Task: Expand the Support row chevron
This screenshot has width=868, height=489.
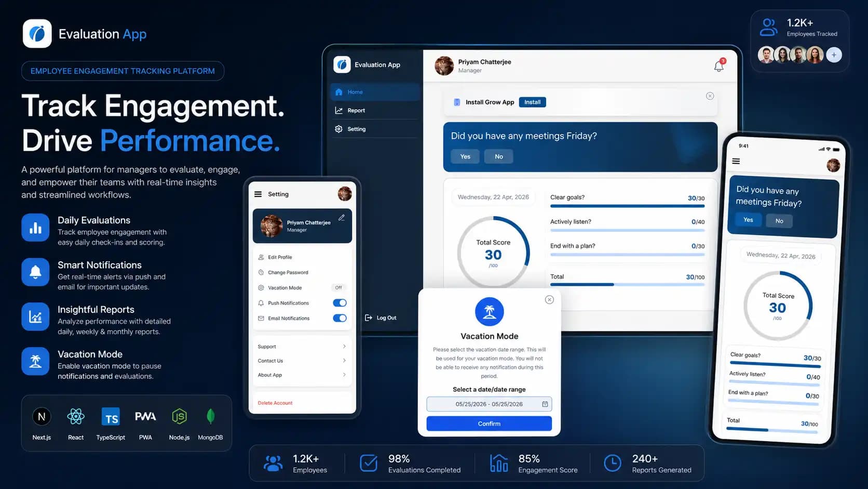Action: [x=344, y=347]
